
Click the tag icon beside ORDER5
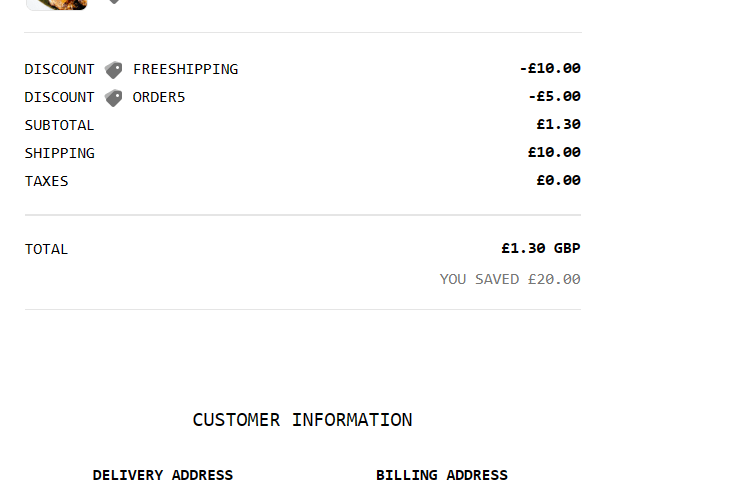coord(113,98)
